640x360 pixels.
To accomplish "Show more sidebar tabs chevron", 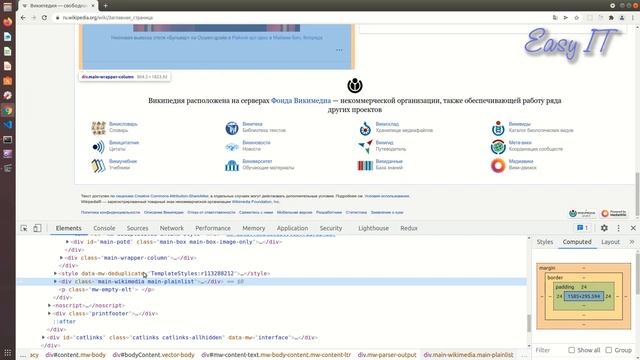I will (631, 242).
